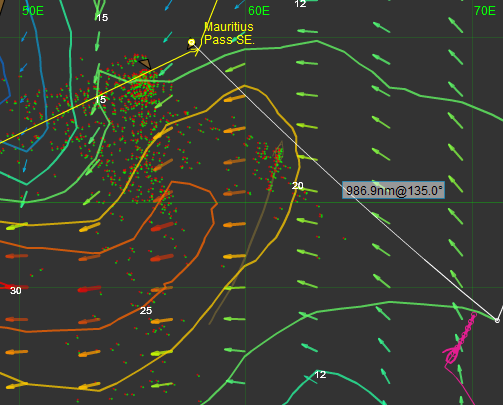503x405 pixels.
Task: Select the brown boat triangle icon
Action: (x=145, y=63)
